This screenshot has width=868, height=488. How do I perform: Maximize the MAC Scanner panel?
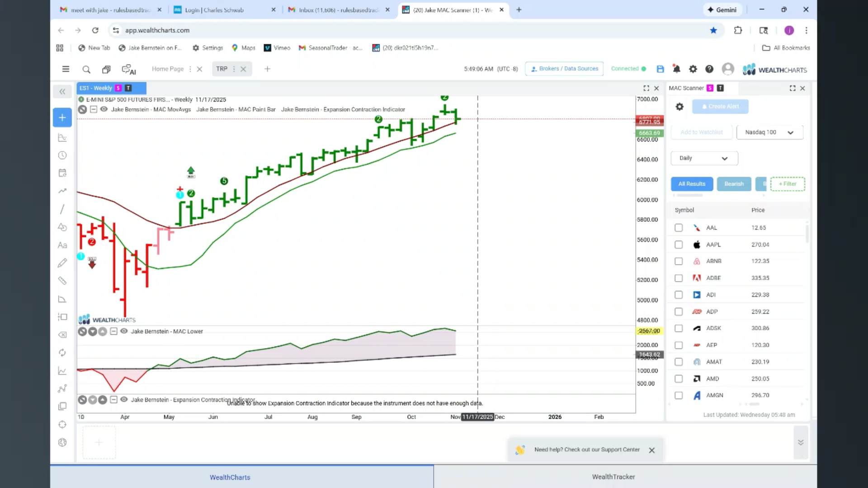[793, 88]
